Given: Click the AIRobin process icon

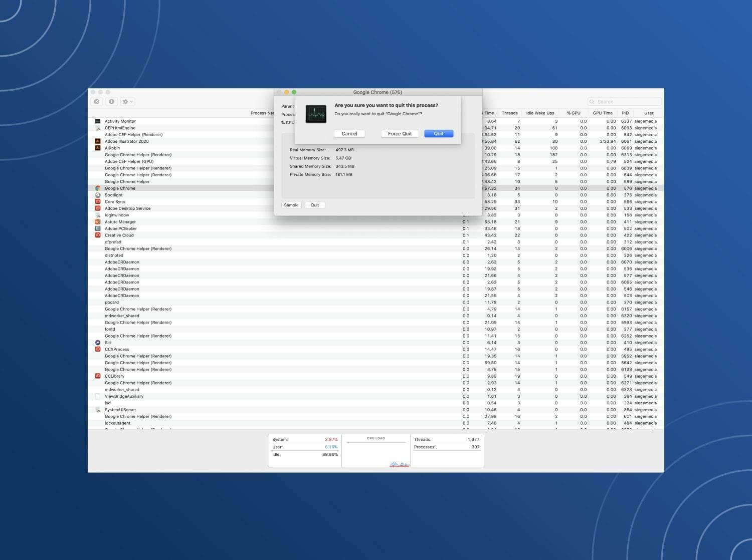Looking at the screenshot, I should coord(98,148).
